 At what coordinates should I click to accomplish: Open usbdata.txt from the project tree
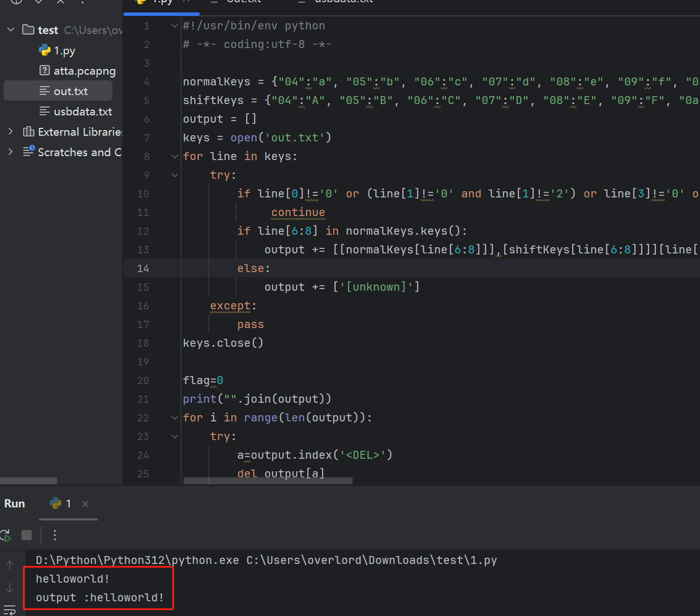83,112
